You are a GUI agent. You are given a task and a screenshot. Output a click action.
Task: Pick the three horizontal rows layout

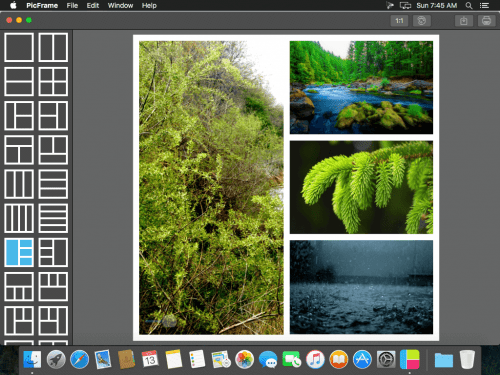tap(53, 184)
